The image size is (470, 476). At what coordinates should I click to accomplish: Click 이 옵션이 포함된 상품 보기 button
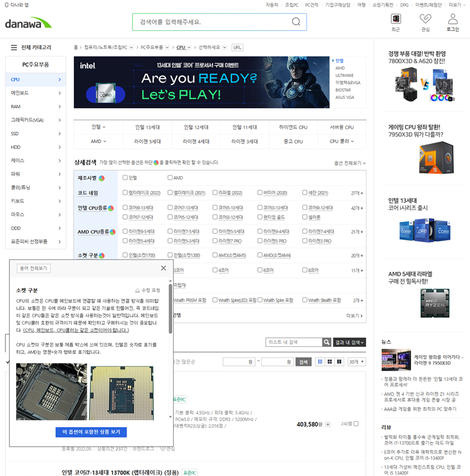point(91,432)
